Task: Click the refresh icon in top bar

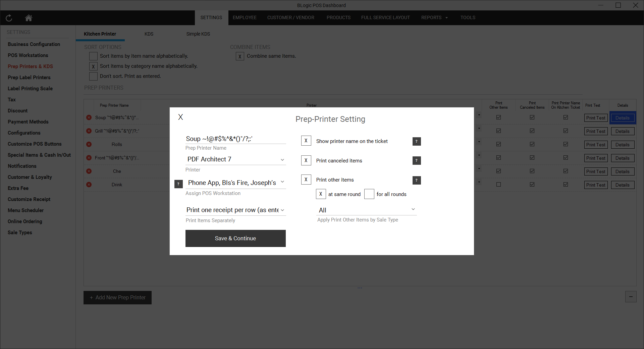Action: [9, 18]
